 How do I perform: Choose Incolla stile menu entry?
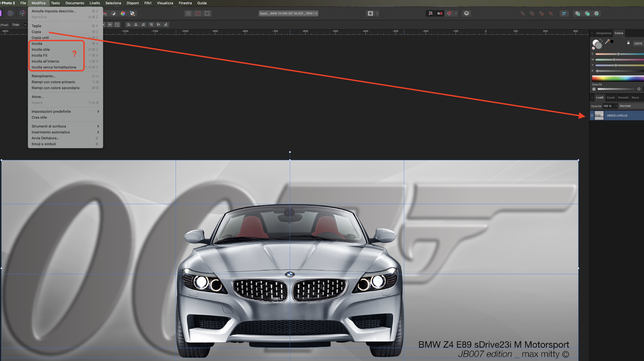(65, 50)
